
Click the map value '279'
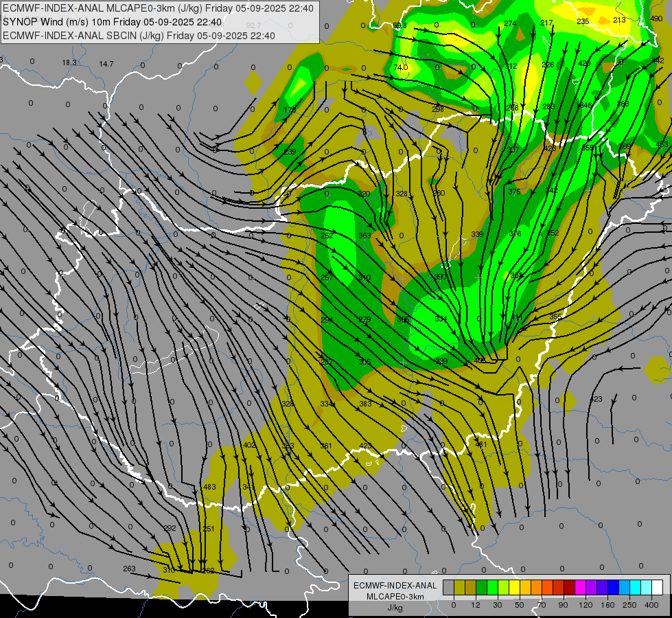[364, 319]
